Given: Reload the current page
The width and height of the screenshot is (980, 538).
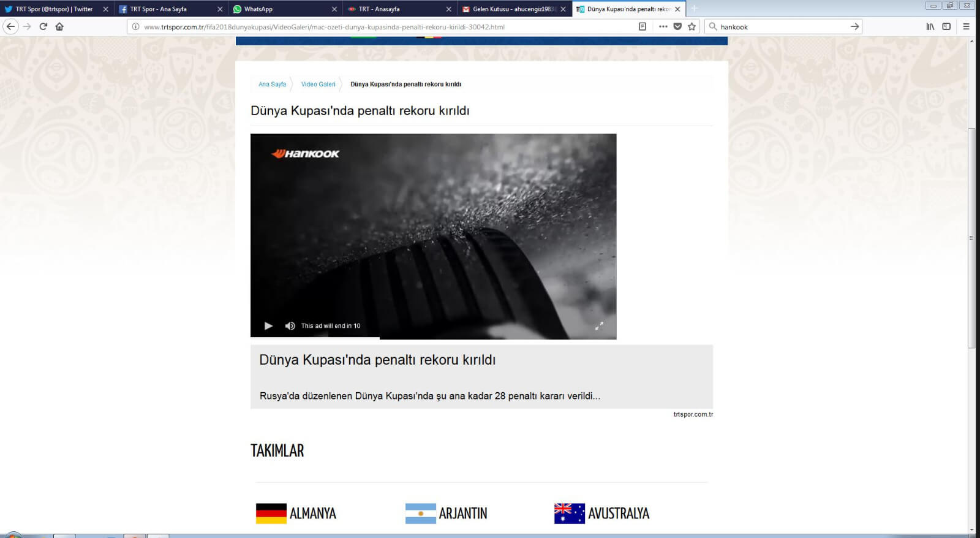Looking at the screenshot, I should coord(43,26).
